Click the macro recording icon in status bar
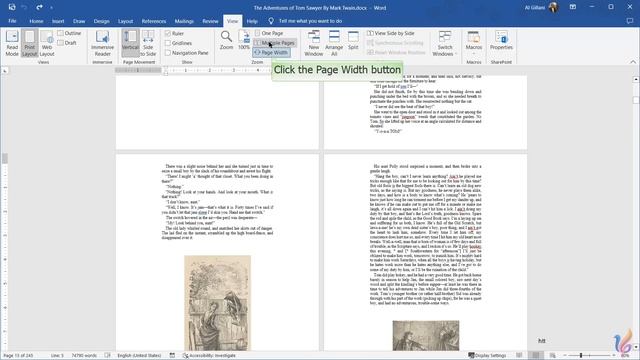 click(172, 356)
